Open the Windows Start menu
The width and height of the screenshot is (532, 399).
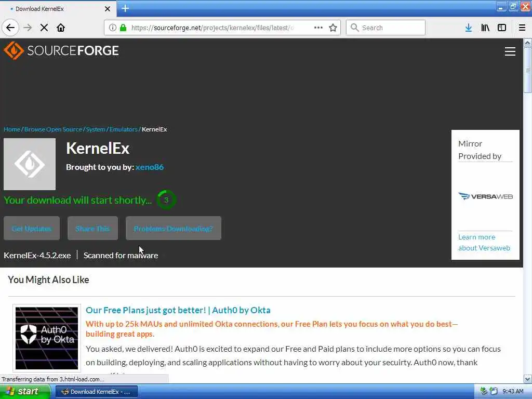[25, 392]
